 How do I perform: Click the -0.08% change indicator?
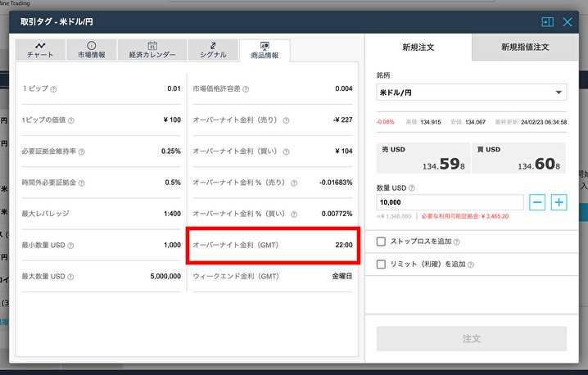tap(386, 122)
